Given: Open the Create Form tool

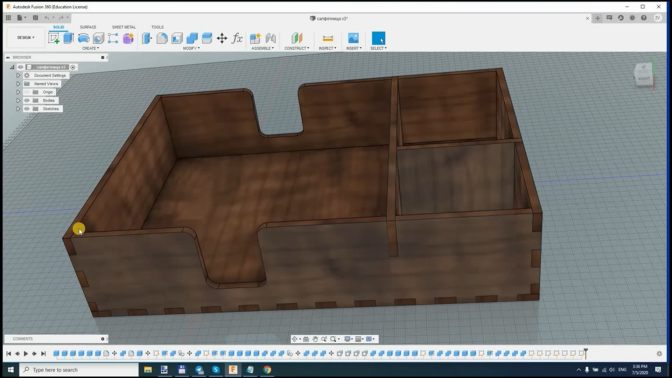Looking at the screenshot, I should (x=128, y=38).
